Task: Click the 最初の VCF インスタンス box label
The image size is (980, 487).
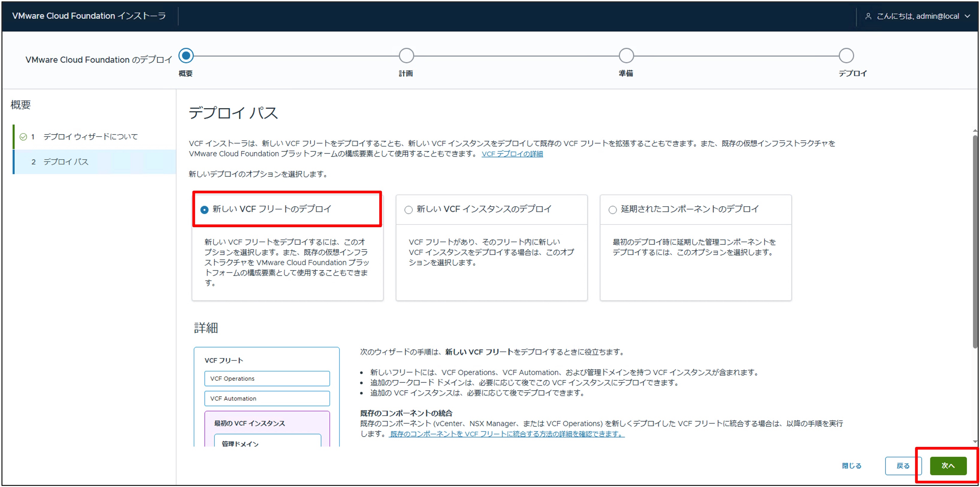Action: 249,424
